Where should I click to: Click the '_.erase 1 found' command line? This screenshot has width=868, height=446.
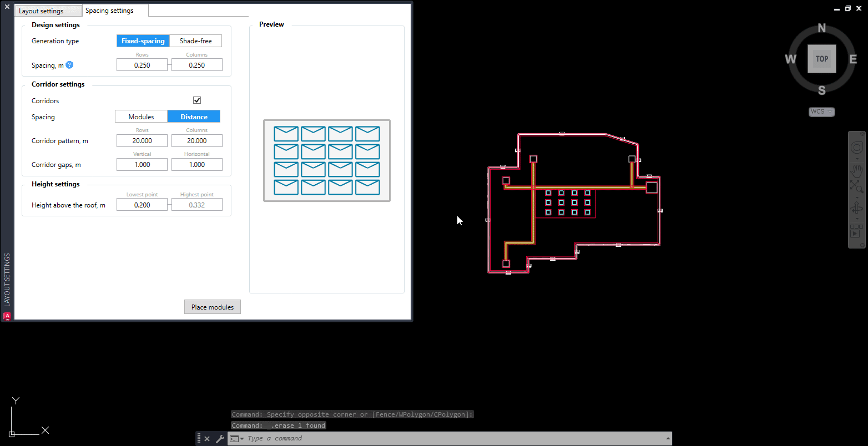pos(279,425)
